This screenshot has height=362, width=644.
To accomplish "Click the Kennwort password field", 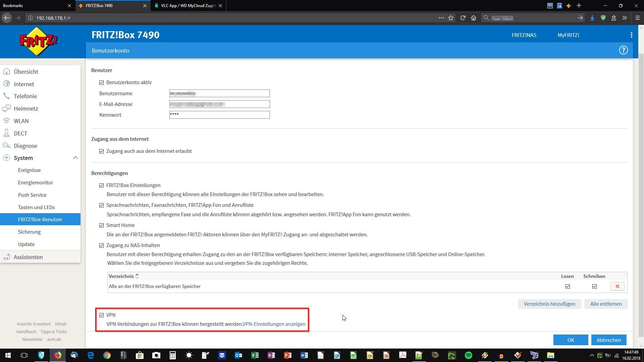I will tap(219, 115).
